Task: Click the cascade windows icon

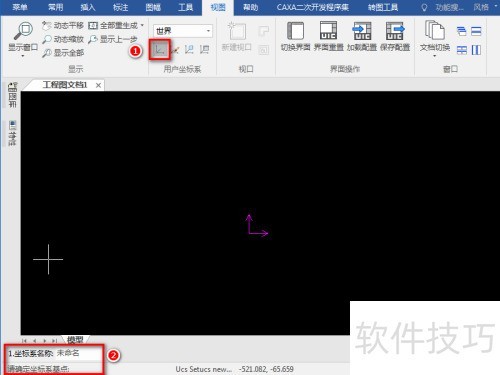Action: (x=462, y=32)
